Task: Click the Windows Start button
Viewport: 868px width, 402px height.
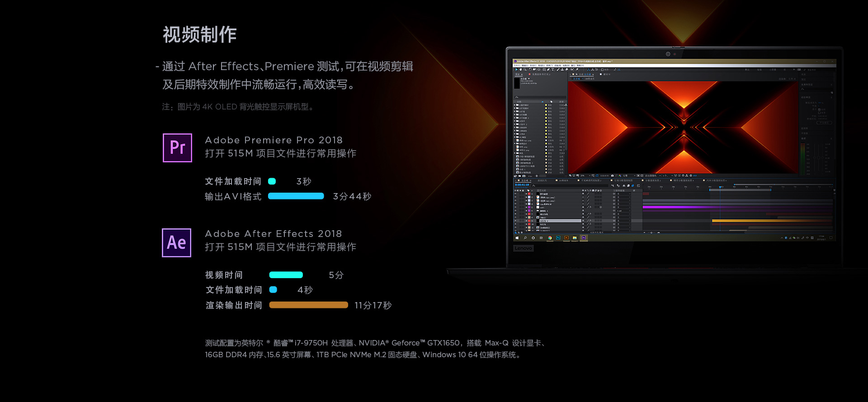Action: 517,238
